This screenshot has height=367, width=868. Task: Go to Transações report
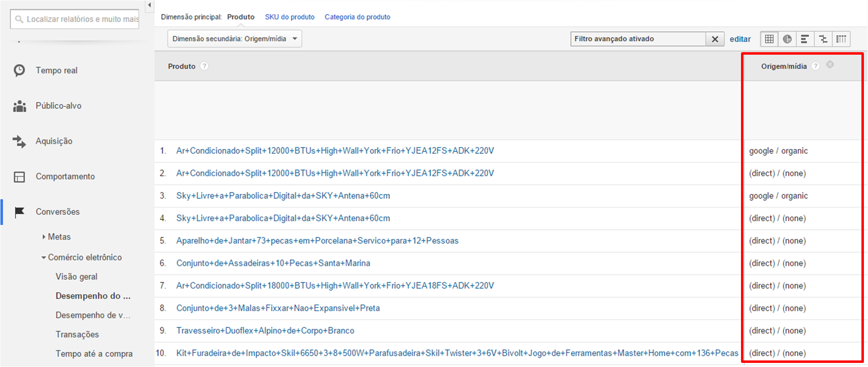[x=77, y=335]
